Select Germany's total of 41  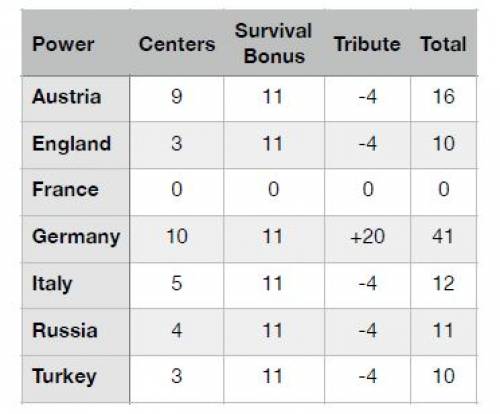[443, 236]
